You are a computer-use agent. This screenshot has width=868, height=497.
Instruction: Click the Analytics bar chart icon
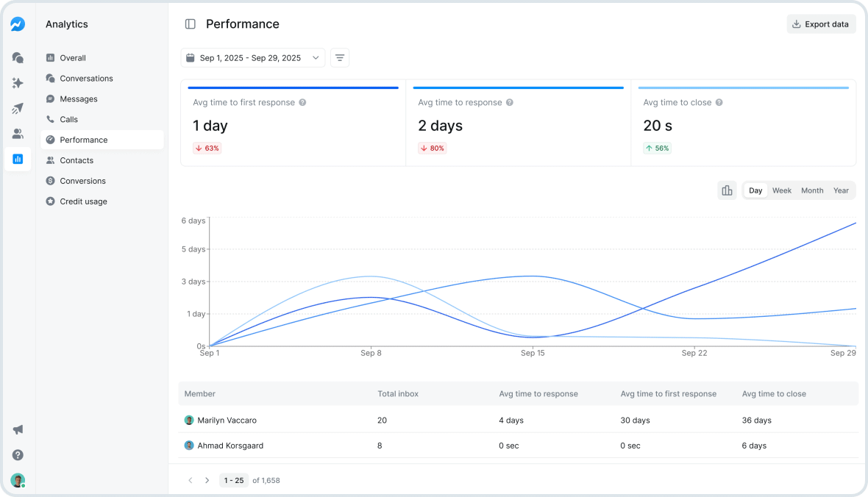click(x=17, y=159)
